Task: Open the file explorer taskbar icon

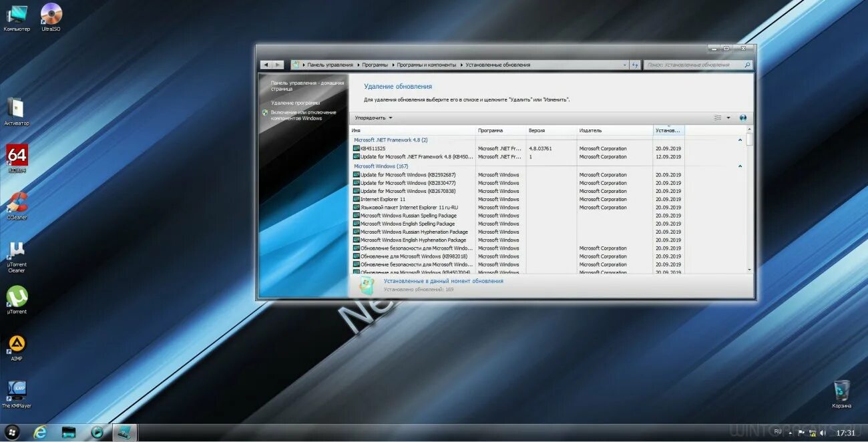Action: tap(69, 433)
